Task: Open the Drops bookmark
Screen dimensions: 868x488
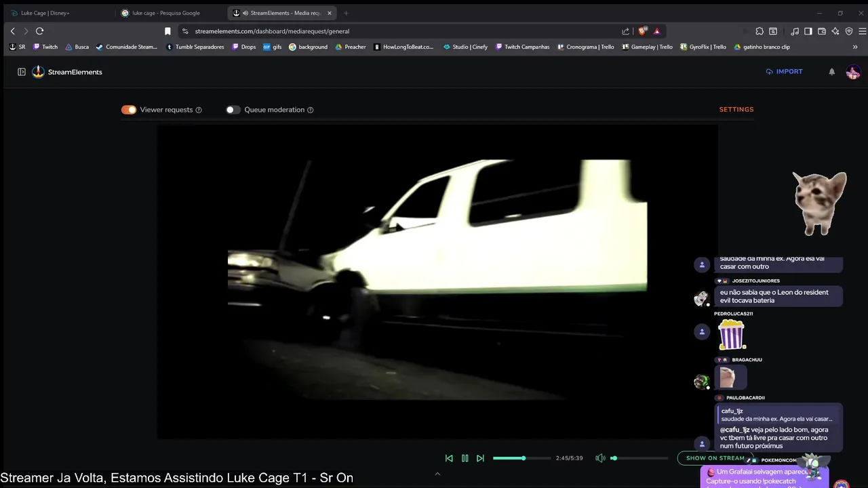Action: [x=244, y=47]
